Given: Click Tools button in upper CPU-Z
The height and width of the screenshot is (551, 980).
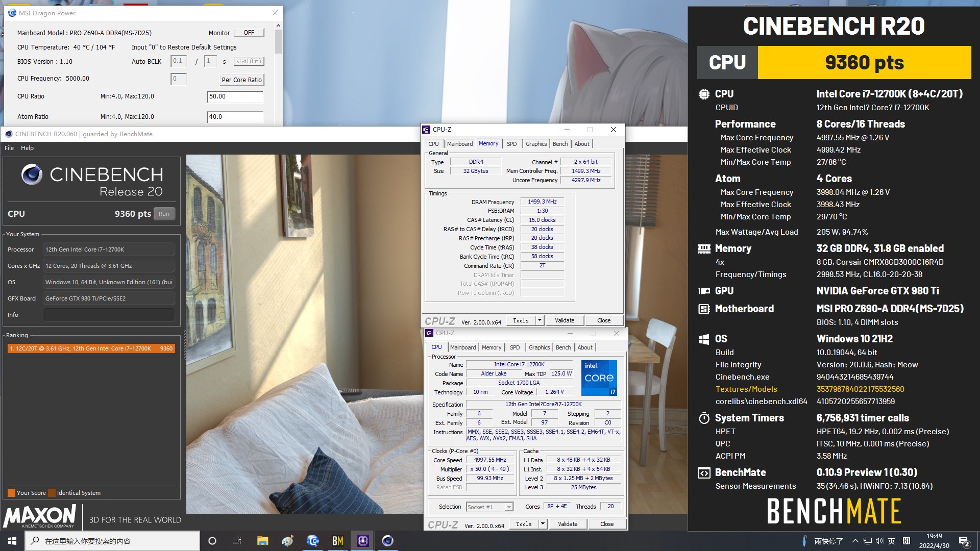Looking at the screenshot, I should [x=521, y=320].
